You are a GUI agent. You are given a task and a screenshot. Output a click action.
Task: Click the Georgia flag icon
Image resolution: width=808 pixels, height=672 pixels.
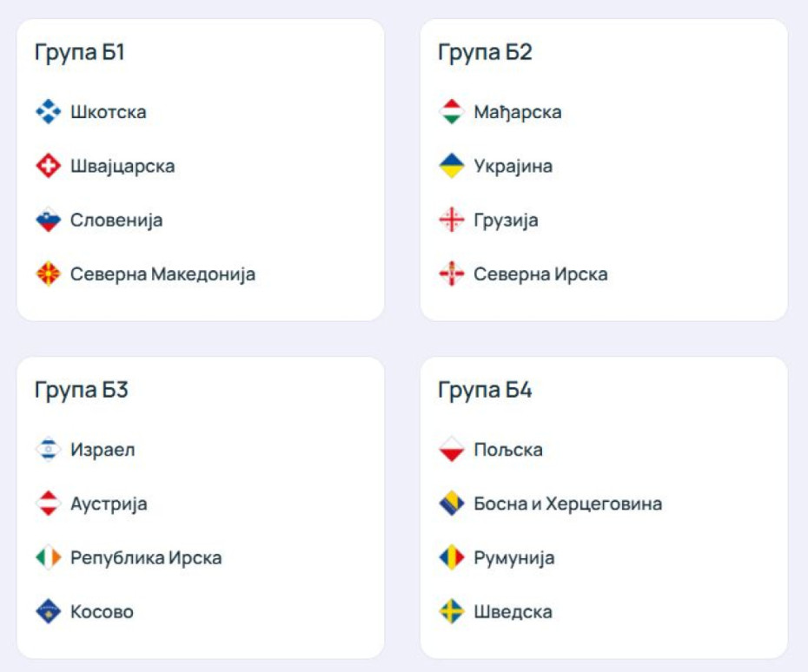(x=452, y=221)
